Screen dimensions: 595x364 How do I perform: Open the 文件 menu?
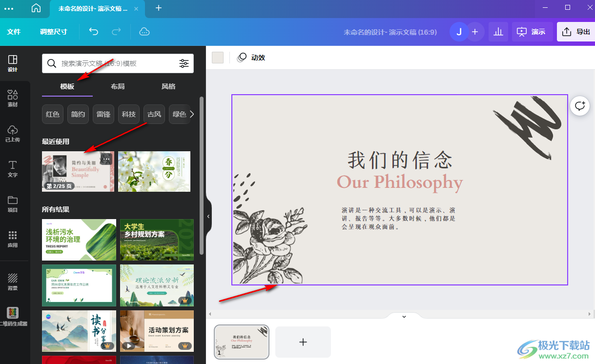14,32
